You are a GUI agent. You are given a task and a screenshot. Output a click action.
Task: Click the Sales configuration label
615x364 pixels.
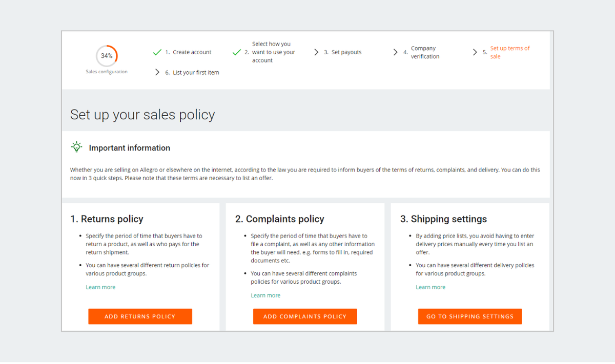[x=107, y=72]
